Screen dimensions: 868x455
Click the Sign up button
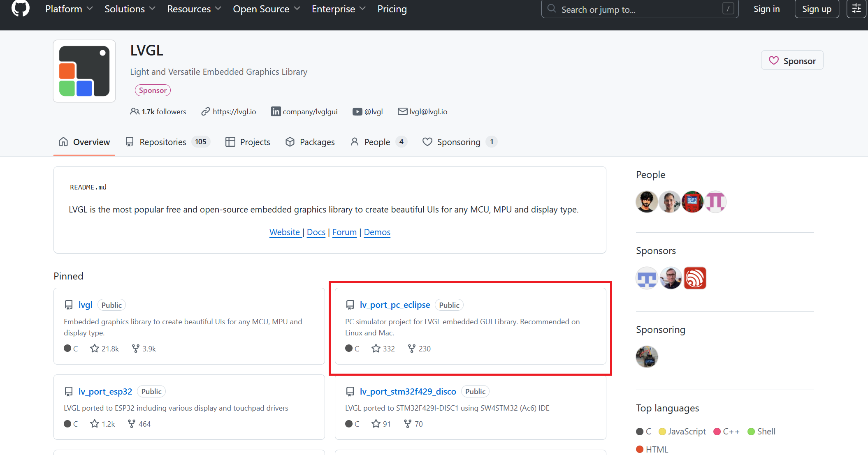pos(817,9)
